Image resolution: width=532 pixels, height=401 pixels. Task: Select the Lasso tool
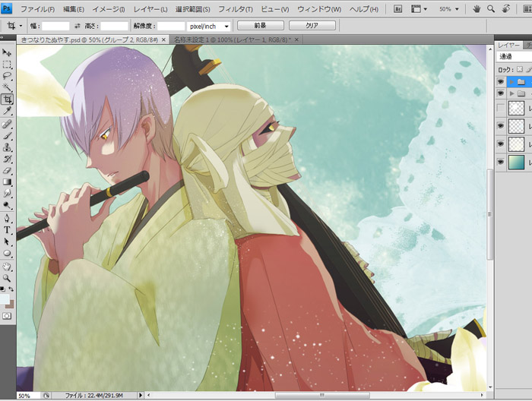click(x=6, y=76)
